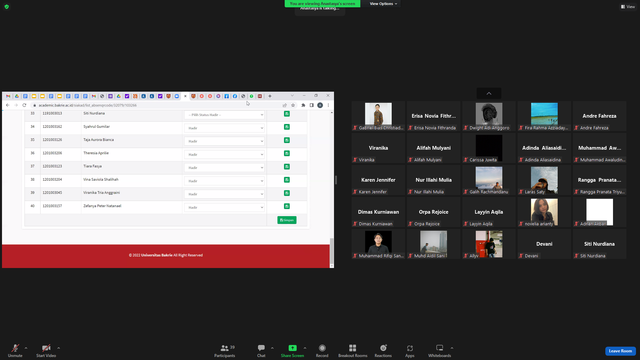
Task: Open status dropdown for Theresia Aprilie
Action: pos(224,155)
